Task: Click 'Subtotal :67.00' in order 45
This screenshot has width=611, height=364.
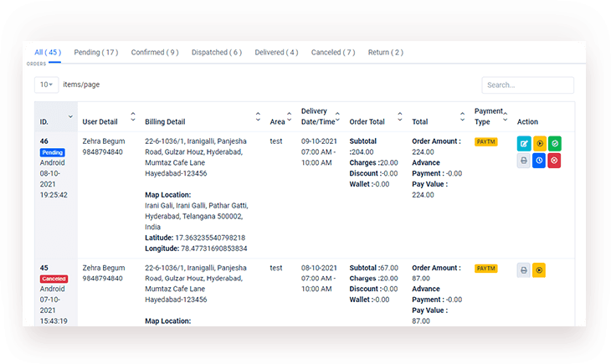Action: [373, 268]
